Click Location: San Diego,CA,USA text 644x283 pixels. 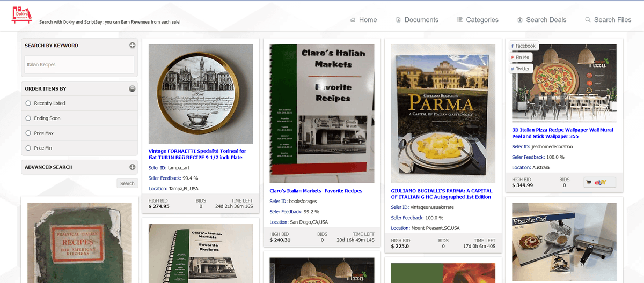click(299, 222)
